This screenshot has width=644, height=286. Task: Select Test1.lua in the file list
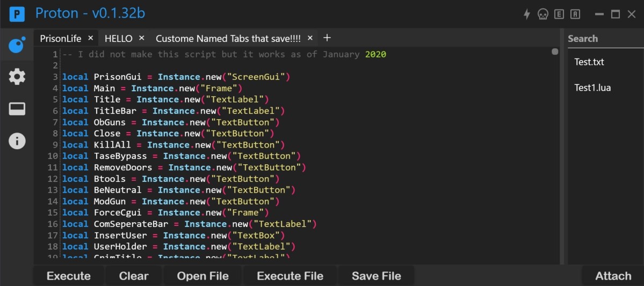point(592,87)
